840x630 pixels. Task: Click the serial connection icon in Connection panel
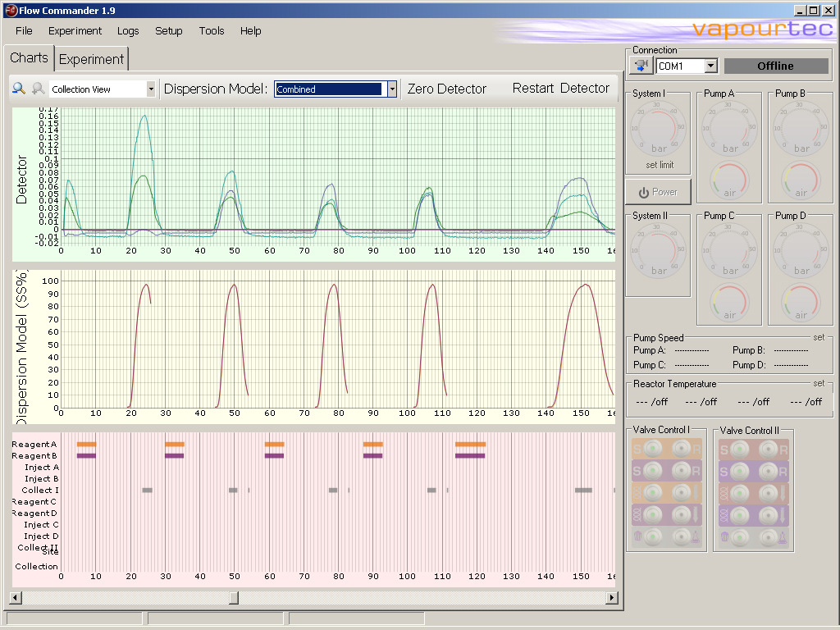point(641,66)
